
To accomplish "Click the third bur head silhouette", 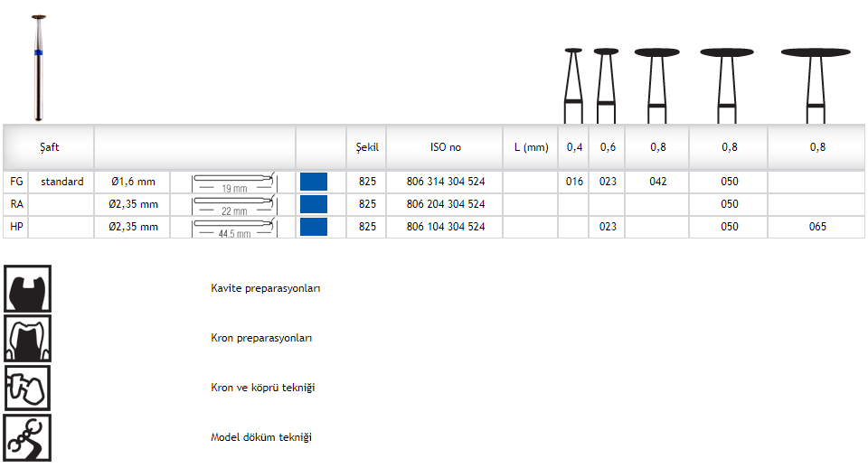I will click(x=656, y=83).
